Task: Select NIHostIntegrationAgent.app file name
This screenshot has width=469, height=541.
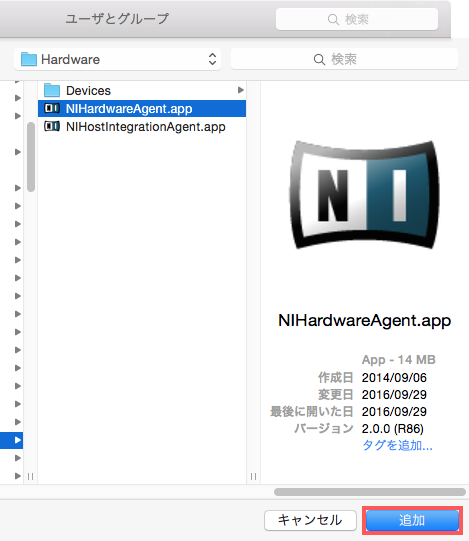Action: coord(146,127)
